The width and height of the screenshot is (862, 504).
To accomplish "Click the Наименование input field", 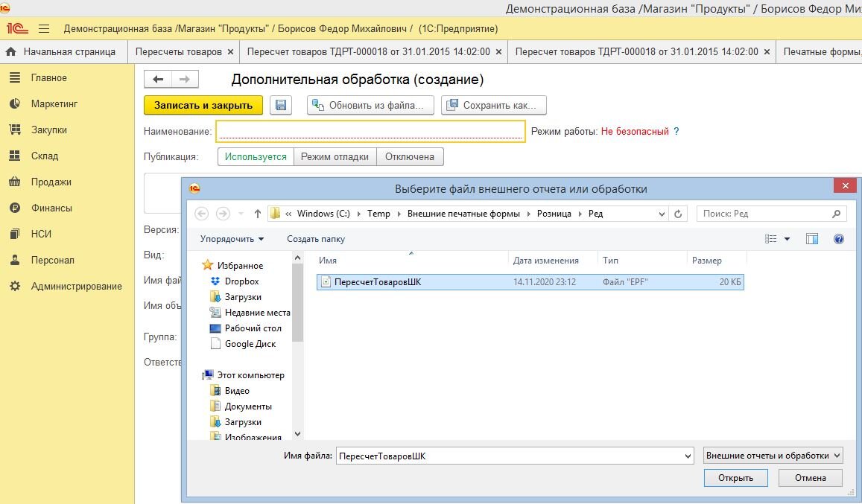I will [x=370, y=131].
